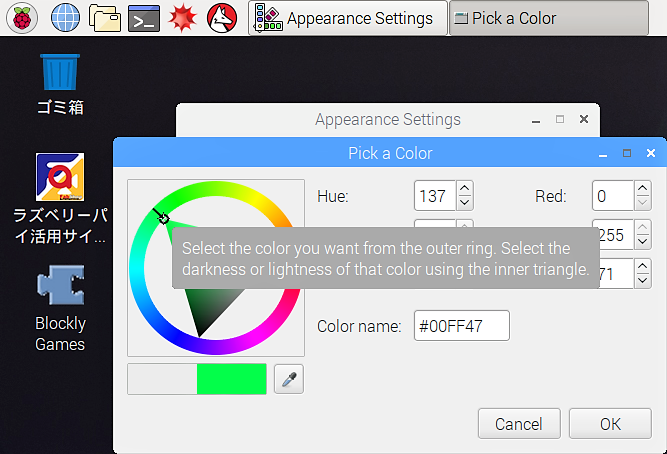This screenshot has height=454, width=667.
Task: Pick yellow on the hue ring
Action: point(254,199)
